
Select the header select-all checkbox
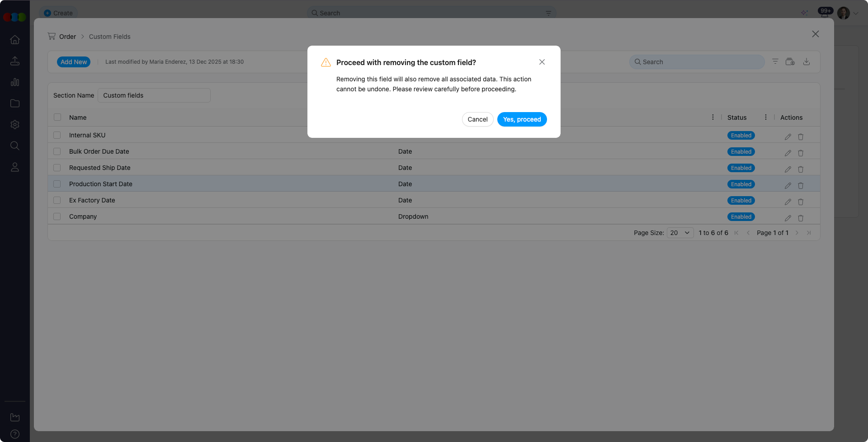tap(57, 117)
